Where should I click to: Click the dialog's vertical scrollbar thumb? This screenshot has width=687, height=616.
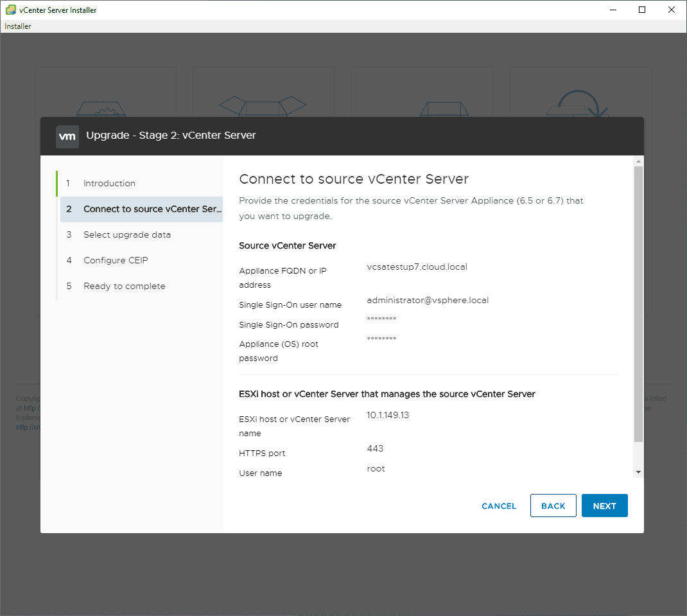pyautogui.click(x=638, y=302)
